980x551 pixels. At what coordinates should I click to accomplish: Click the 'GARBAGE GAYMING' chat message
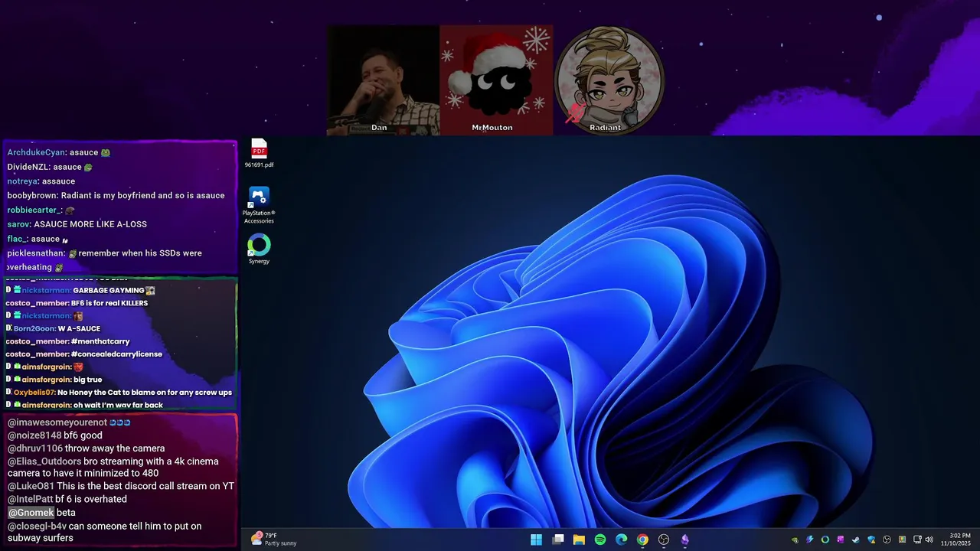click(x=109, y=290)
